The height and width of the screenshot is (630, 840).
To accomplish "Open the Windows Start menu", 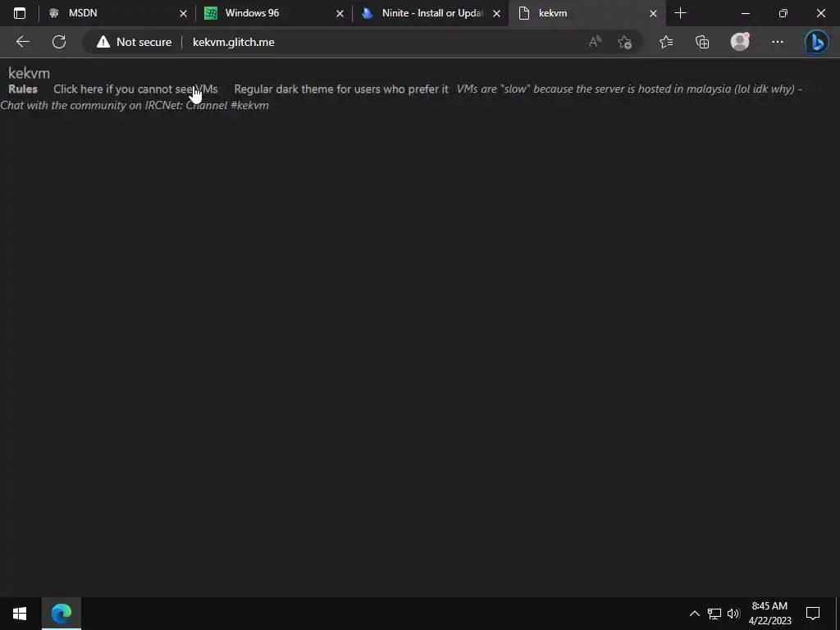I will pyautogui.click(x=20, y=614).
